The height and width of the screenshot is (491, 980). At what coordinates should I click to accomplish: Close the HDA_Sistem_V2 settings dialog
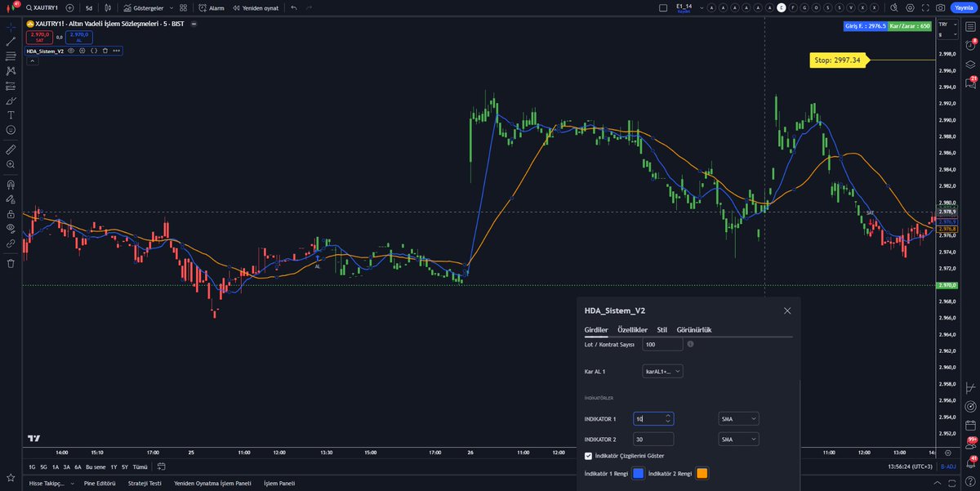[x=787, y=310]
